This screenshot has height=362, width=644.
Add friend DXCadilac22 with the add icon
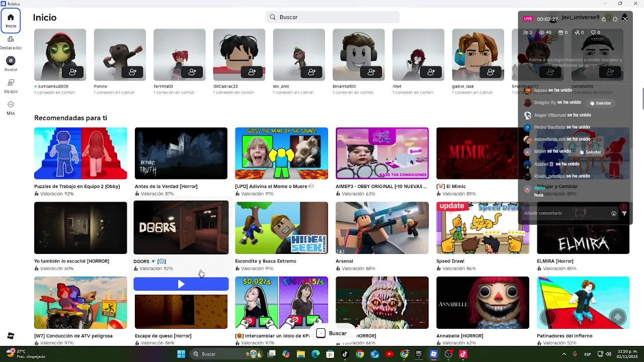252,72
